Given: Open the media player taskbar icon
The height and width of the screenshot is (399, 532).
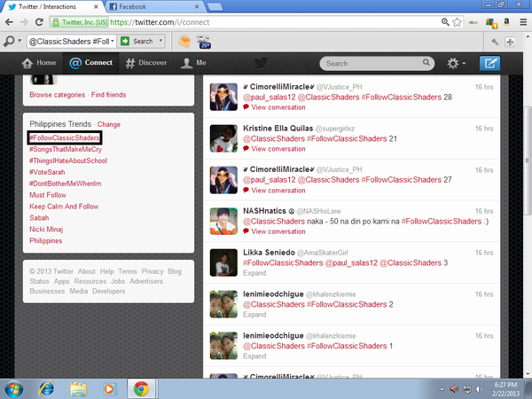Looking at the screenshot, I should point(109,389).
